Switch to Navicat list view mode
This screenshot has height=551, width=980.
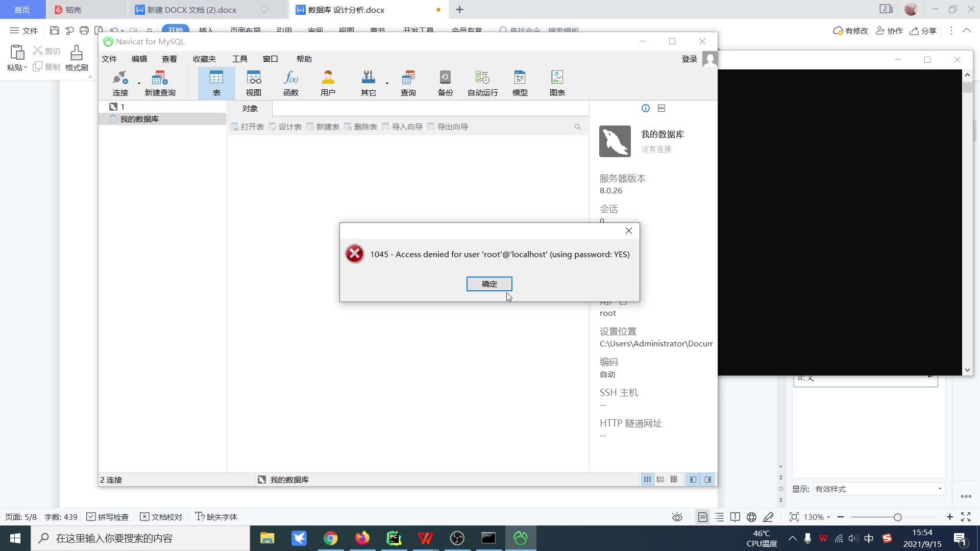tap(660, 480)
